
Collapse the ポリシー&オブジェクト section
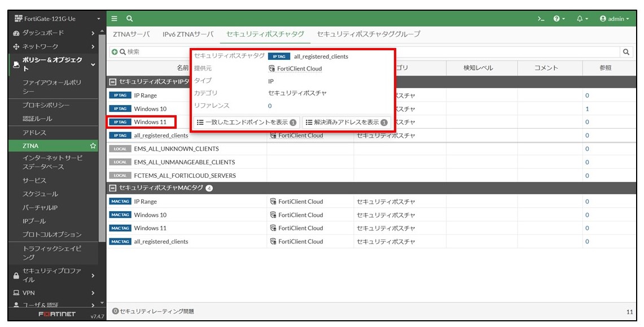pos(54,64)
